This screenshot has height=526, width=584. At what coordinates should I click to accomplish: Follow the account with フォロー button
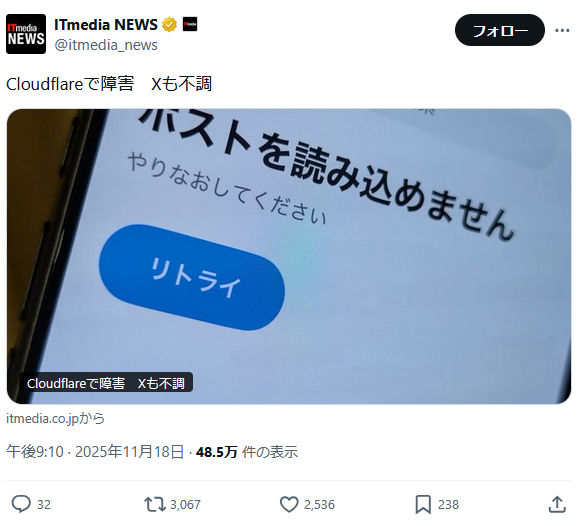(500, 30)
